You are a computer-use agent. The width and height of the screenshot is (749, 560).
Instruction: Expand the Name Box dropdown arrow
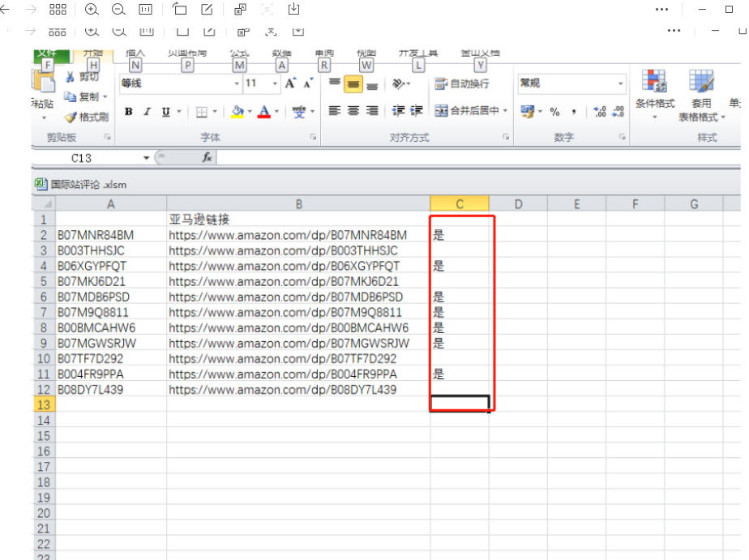147,158
